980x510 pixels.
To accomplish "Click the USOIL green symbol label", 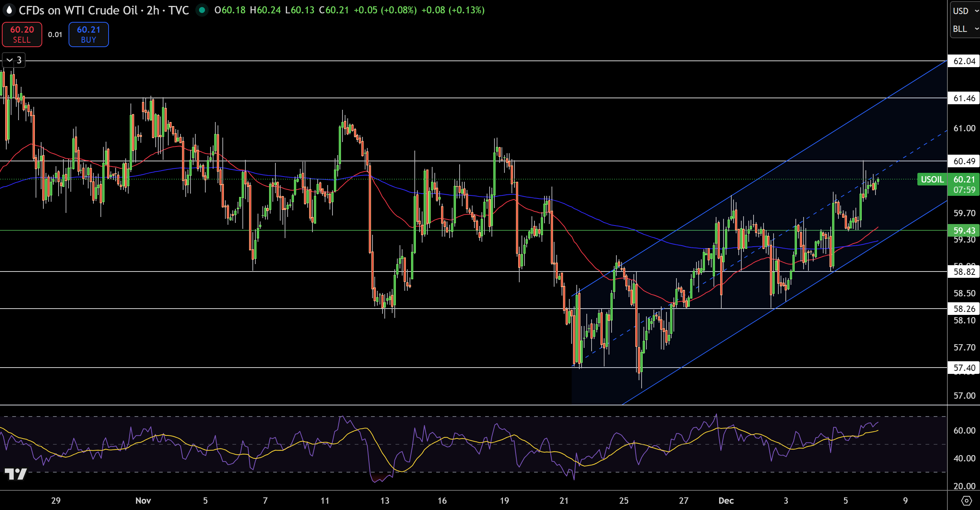I will tap(932, 179).
